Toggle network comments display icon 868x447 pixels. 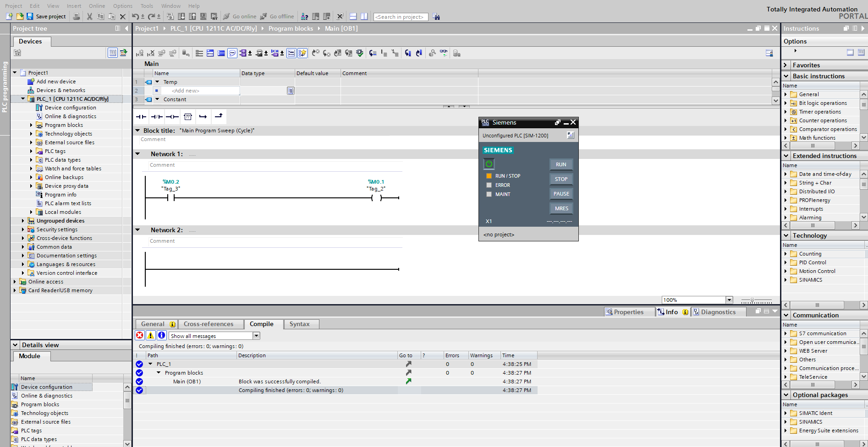coord(232,53)
